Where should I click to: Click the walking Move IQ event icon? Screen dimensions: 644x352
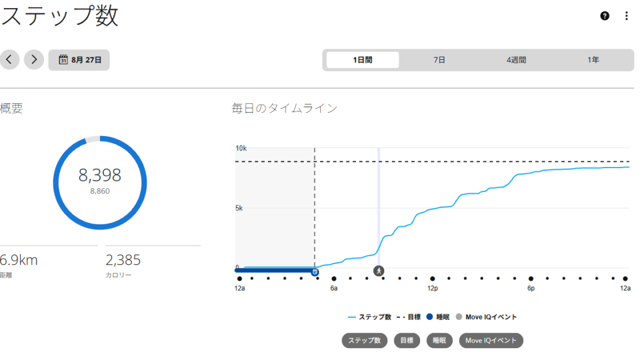tap(379, 271)
